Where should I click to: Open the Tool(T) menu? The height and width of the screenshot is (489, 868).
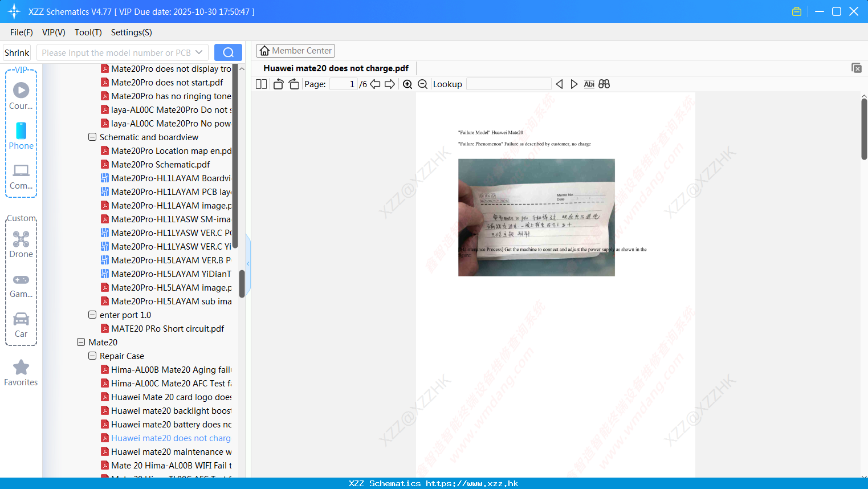pyautogui.click(x=88, y=32)
